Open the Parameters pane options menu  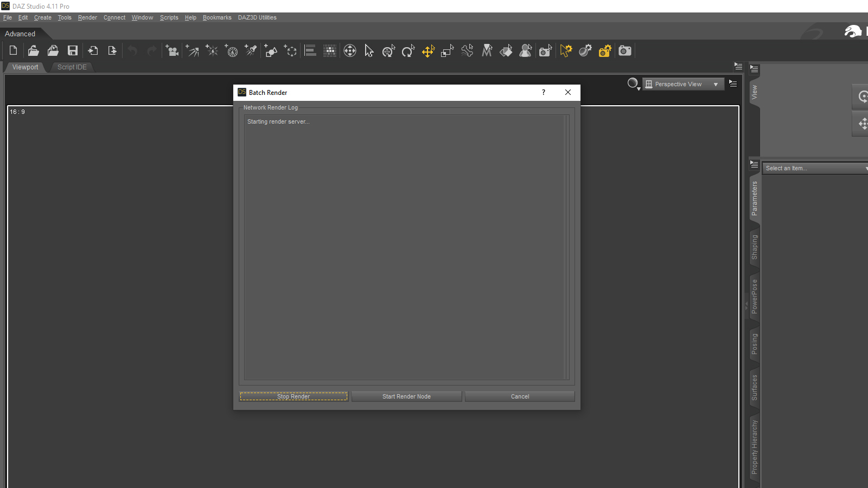click(754, 164)
